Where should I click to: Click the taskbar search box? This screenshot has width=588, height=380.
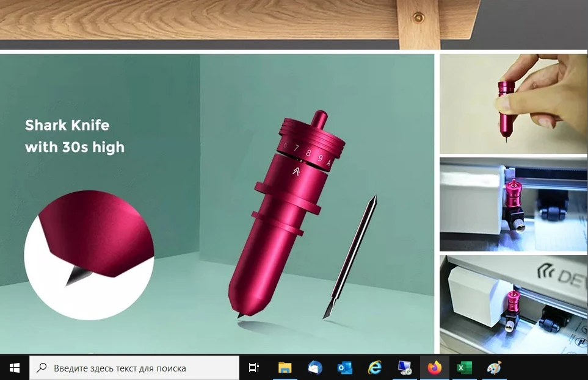pos(134,368)
